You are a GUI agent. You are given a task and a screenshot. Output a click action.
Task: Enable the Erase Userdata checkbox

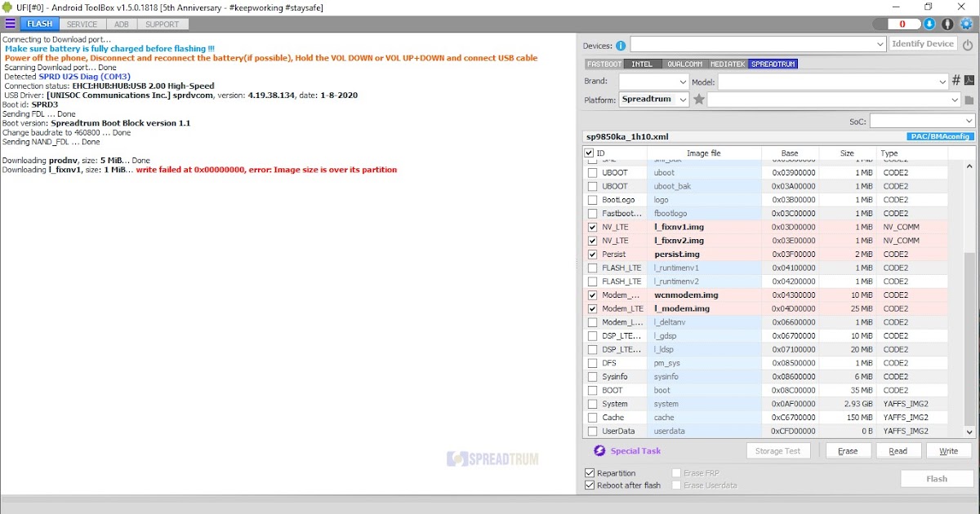click(x=676, y=485)
